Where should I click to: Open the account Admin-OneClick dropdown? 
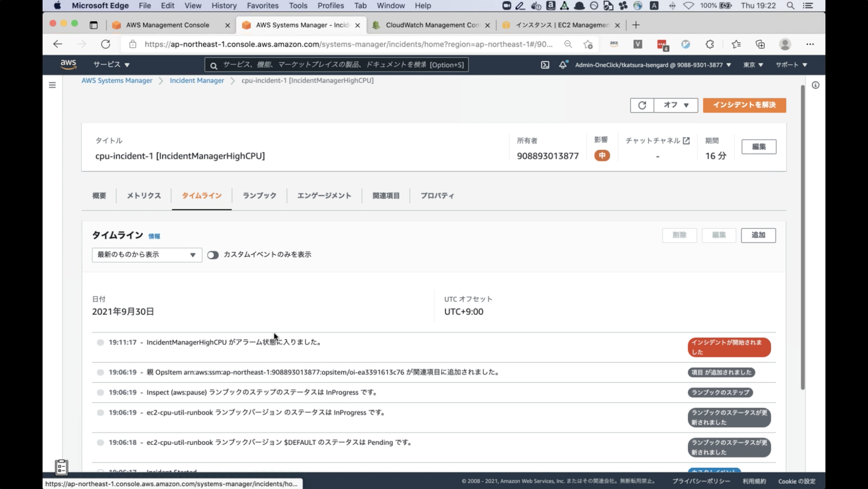653,65
